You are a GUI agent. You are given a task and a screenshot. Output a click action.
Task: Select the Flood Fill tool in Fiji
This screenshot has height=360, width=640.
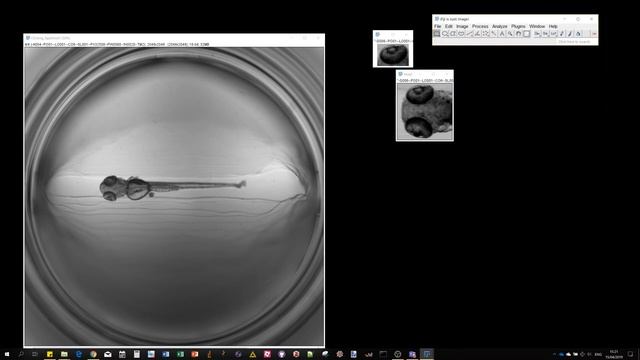[578, 34]
